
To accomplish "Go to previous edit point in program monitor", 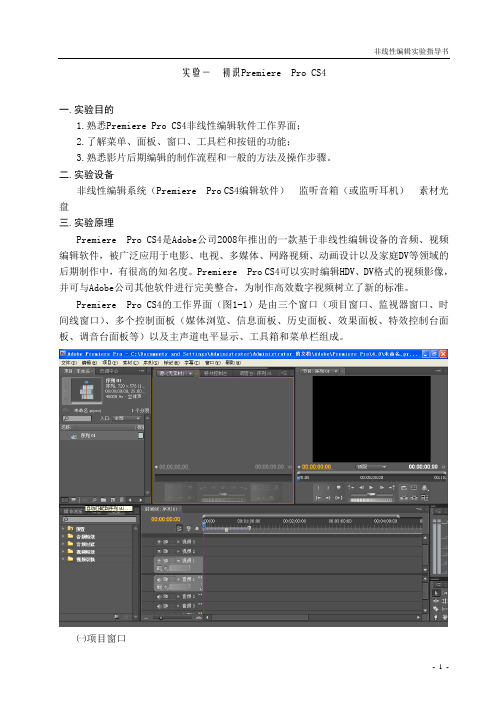I will click(351, 488).
